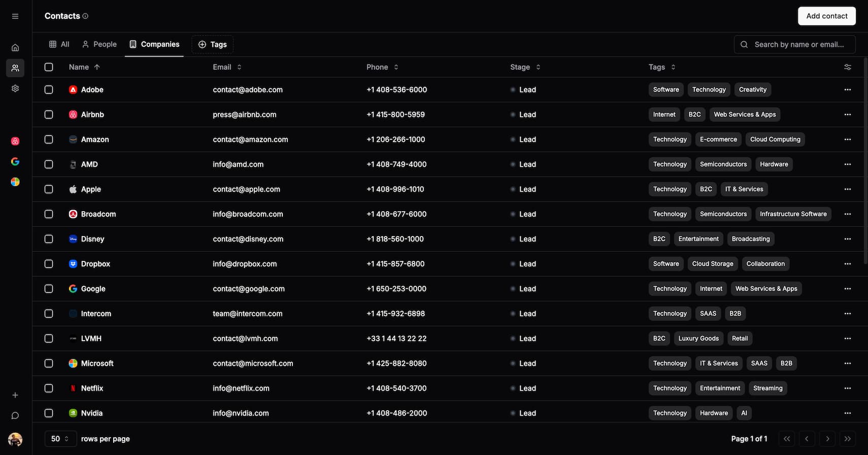Open the actions menu for the Adobe row
This screenshot has width=868, height=455.
point(847,89)
